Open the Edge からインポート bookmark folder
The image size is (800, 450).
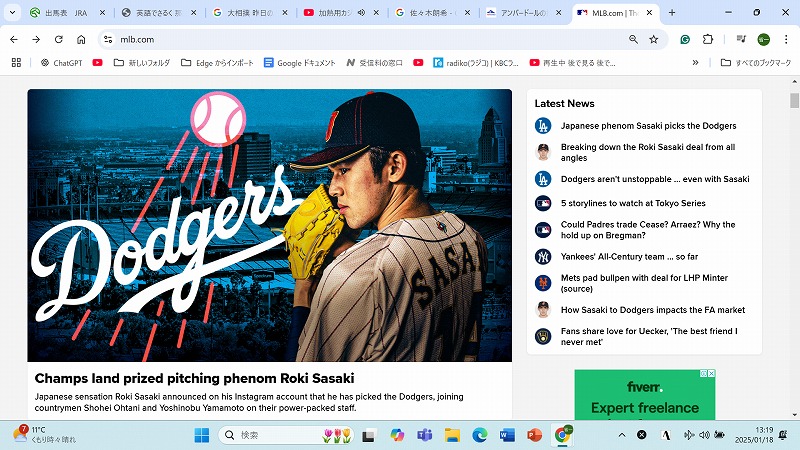tap(217, 63)
